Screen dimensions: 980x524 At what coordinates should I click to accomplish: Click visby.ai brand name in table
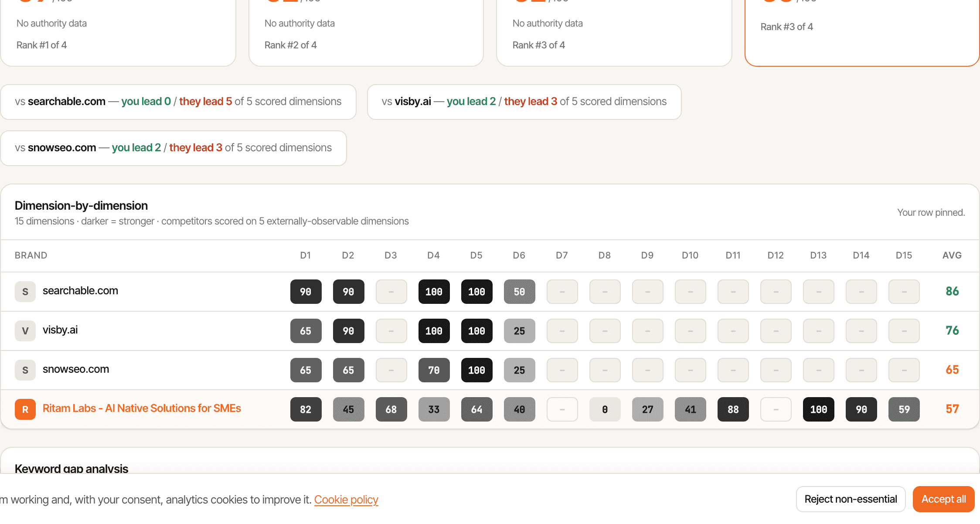[x=60, y=330]
